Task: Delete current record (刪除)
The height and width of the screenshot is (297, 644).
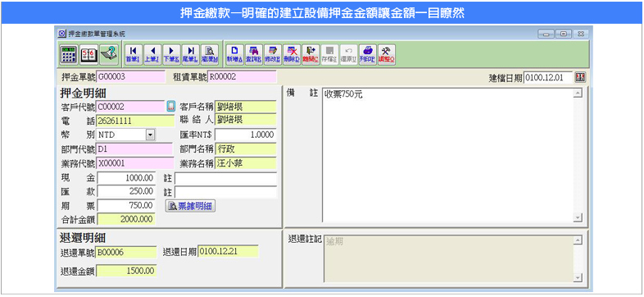Action: coord(292,54)
